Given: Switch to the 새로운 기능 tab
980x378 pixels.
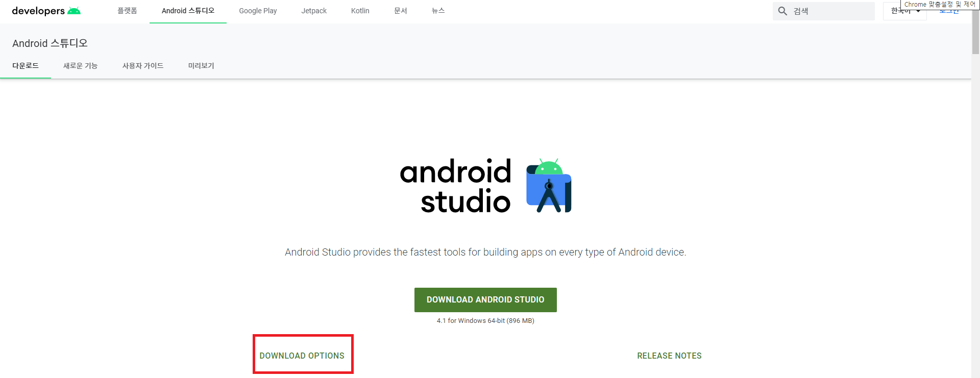Looking at the screenshot, I should coord(80,66).
